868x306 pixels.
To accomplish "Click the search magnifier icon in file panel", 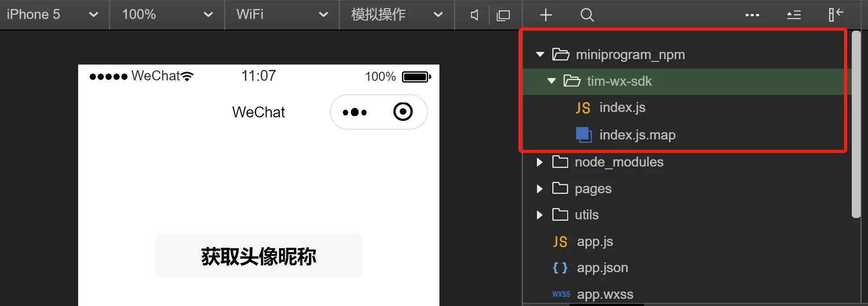I will [587, 15].
